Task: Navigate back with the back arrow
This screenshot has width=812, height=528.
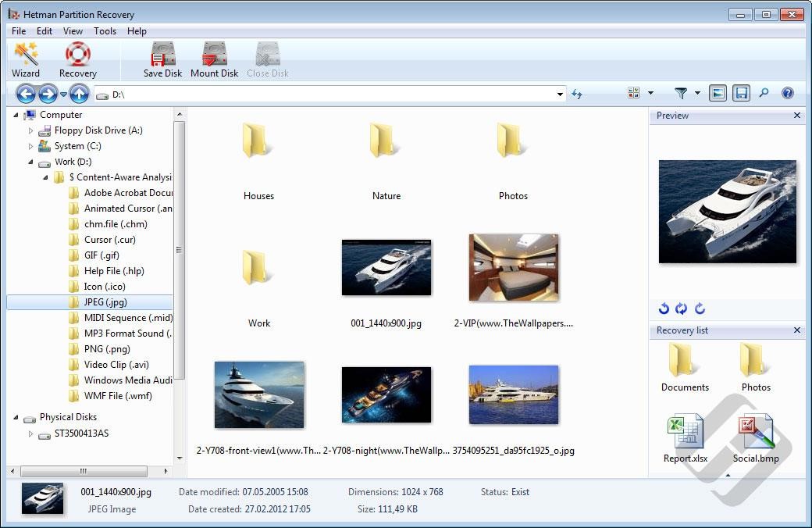Action: (26, 93)
